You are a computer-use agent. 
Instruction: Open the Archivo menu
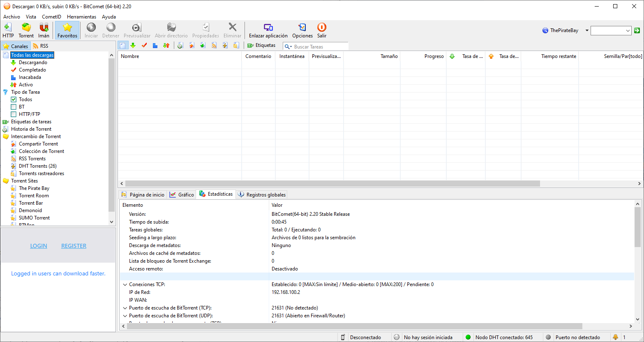12,17
